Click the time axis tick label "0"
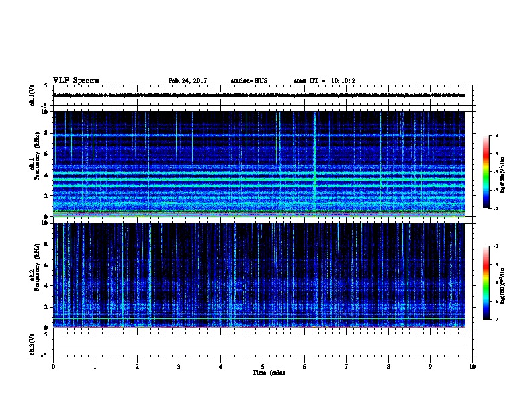The image size is (532, 411). coord(53,367)
